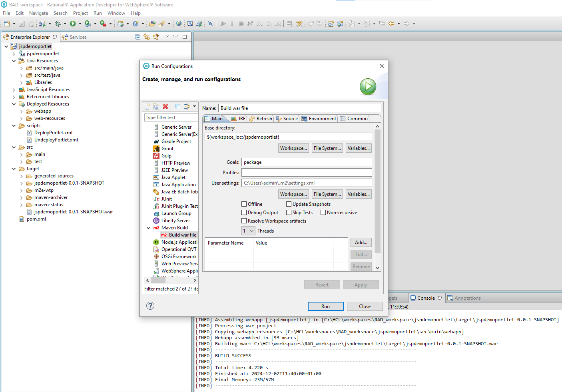Collapse the Maven Build tree node

click(x=149, y=228)
